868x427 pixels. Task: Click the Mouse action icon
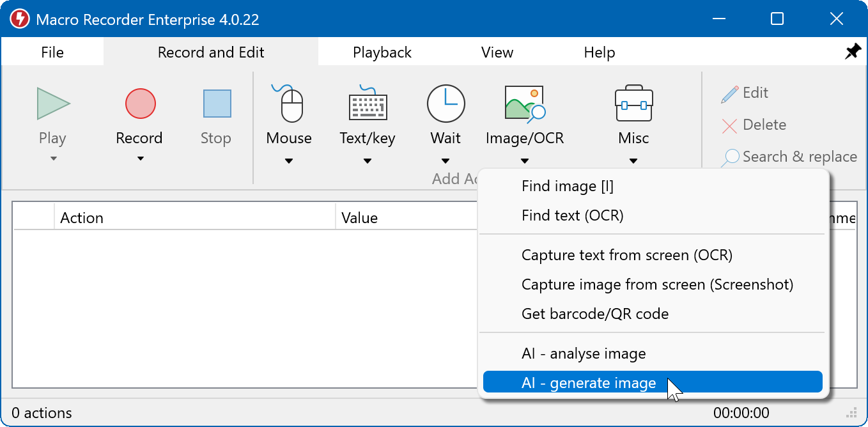(289, 102)
